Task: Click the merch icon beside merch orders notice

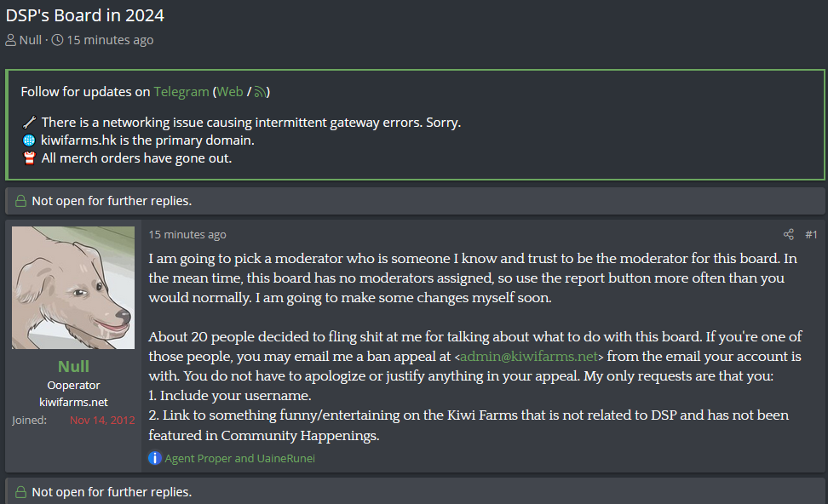Action: pyautogui.click(x=30, y=158)
